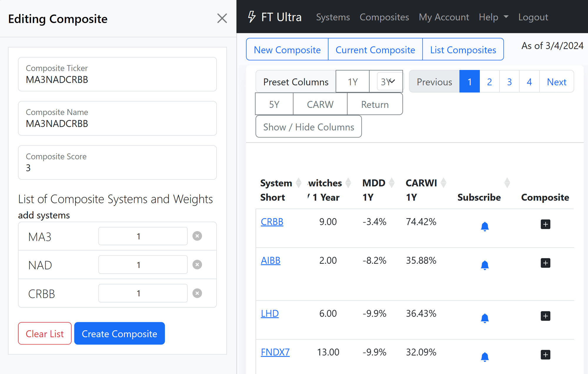The height and width of the screenshot is (374, 588).
Task: Open Show / Hide Columns
Action: 308,126
